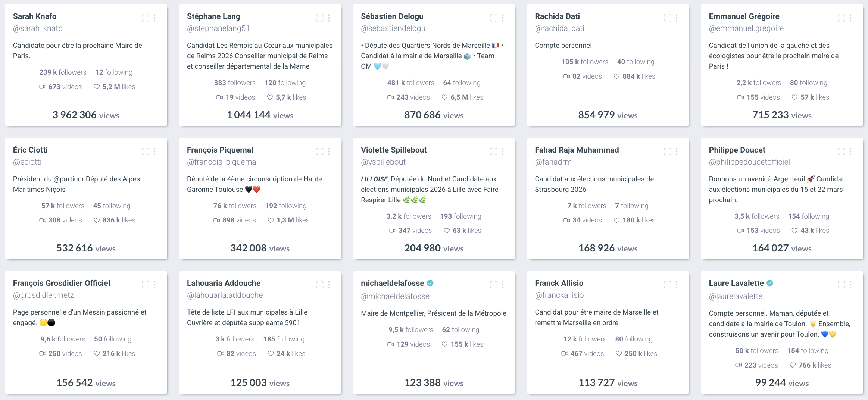868x400 pixels.
Task: Click fullscreen icon on Violette Spillebout card
Action: pos(493,151)
